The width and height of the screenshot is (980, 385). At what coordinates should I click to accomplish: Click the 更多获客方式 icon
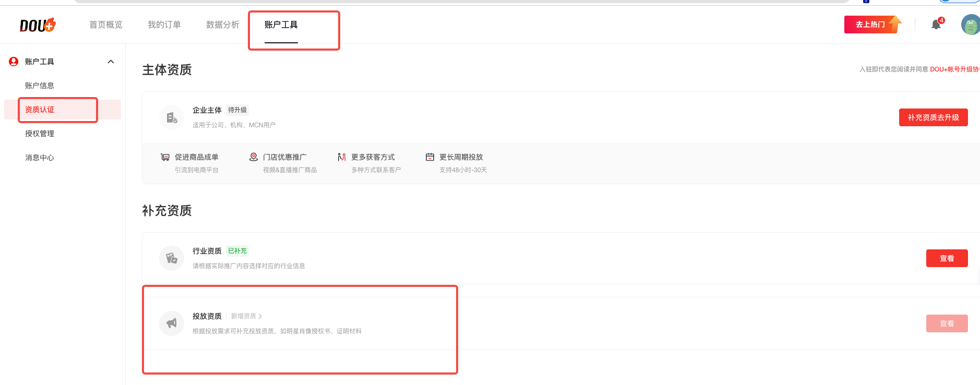coord(342,157)
